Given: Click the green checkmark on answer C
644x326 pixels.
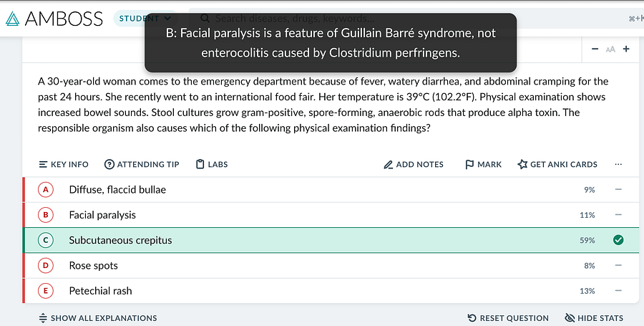Looking at the screenshot, I should point(618,240).
